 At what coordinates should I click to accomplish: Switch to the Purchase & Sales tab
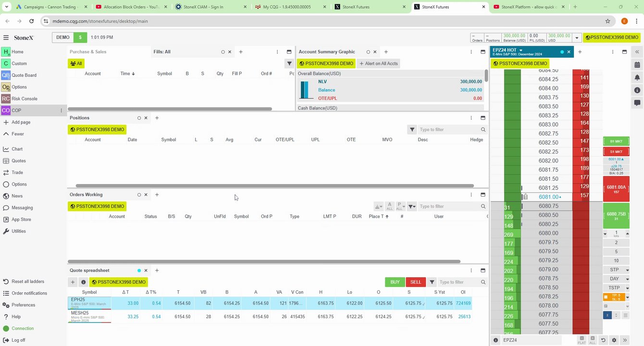(x=88, y=52)
